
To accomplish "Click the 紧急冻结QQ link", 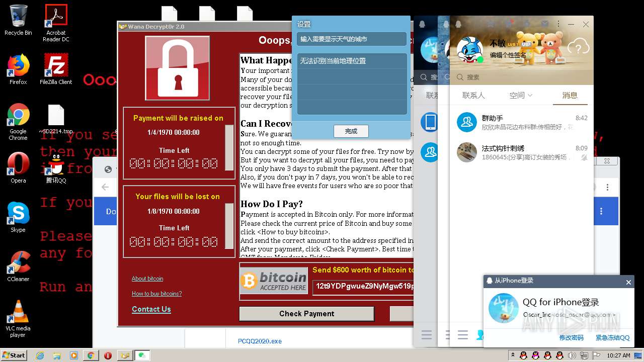I will click(612, 338).
